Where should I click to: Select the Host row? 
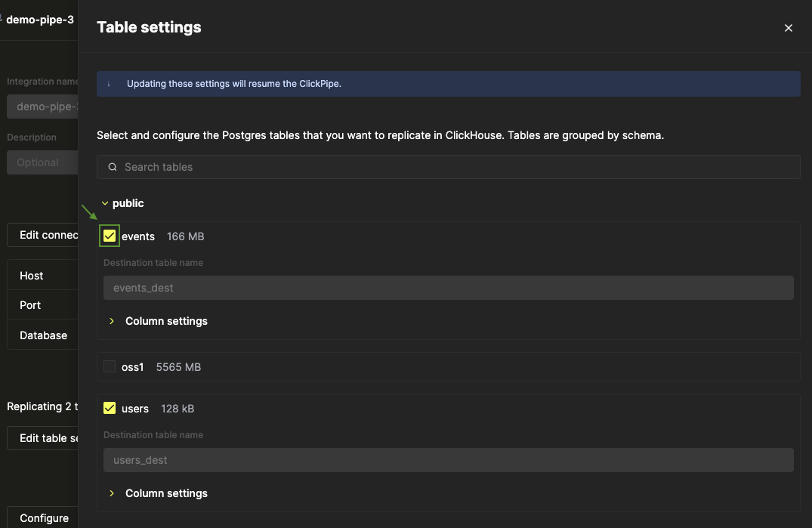42,276
